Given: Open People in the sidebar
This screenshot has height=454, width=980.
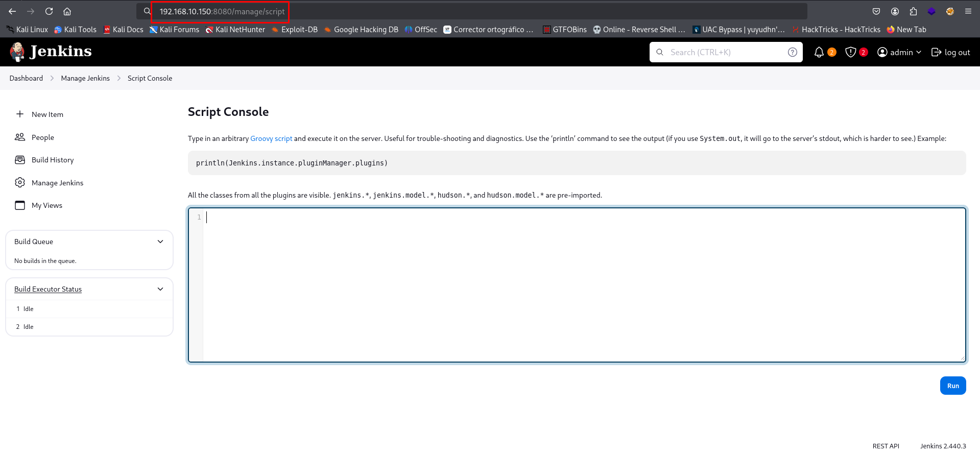Looking at the screenshot, I should click(43, 137).
